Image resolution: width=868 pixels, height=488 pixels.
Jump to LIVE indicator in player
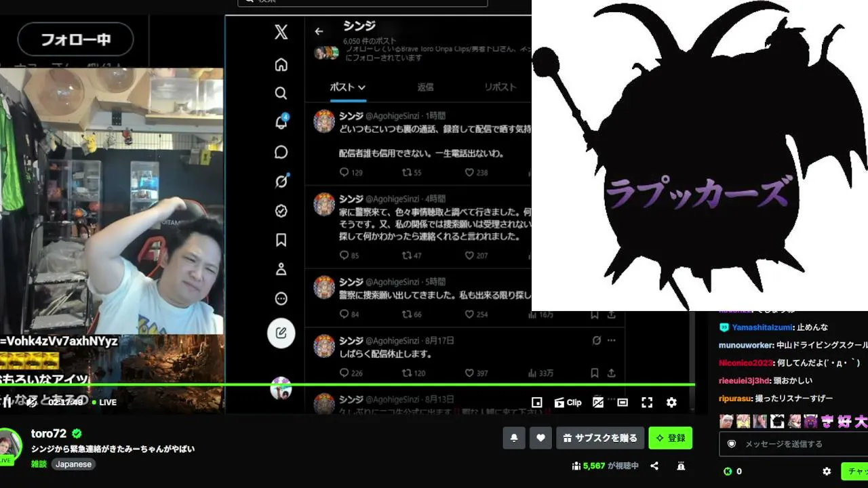pos(104,402)
